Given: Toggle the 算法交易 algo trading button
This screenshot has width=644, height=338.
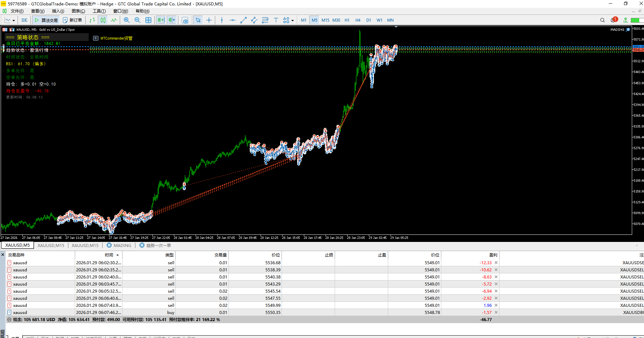Looking at the screenshot, I should [x=46, y=20].
